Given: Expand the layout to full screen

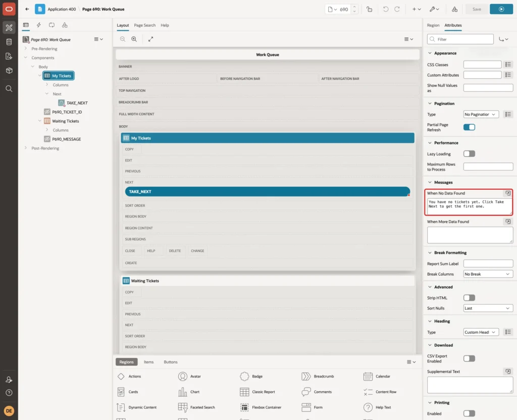Looking at the screenshot, I should point(150,39).
